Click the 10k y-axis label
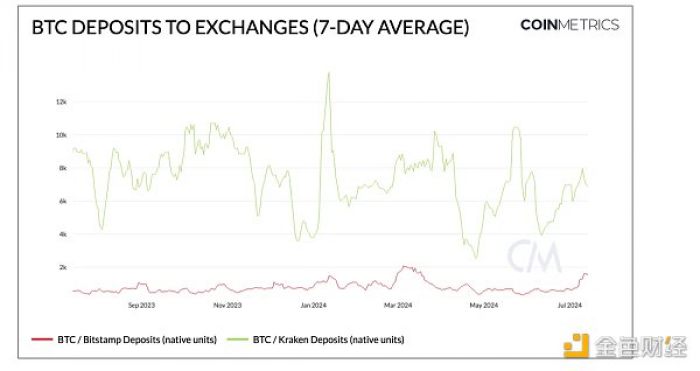This screenshot has height=371, width=700. tap(61, 135)
